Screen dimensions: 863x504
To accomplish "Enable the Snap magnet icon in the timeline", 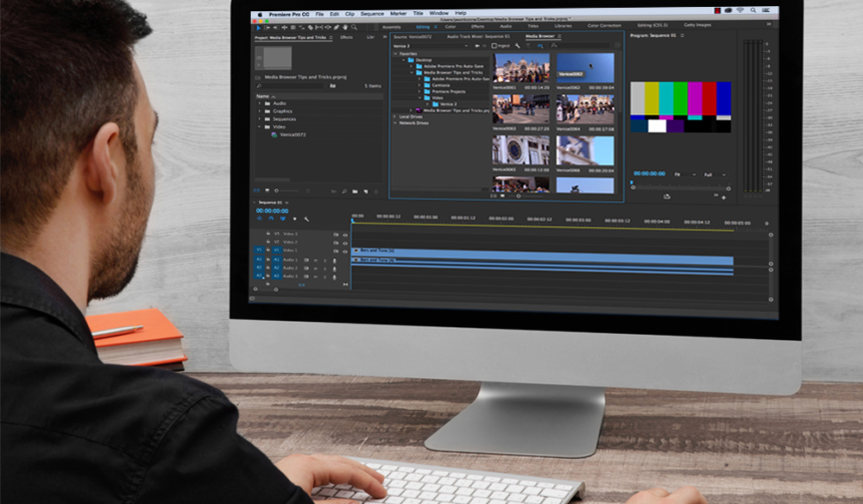I will [x=271, y=219].
